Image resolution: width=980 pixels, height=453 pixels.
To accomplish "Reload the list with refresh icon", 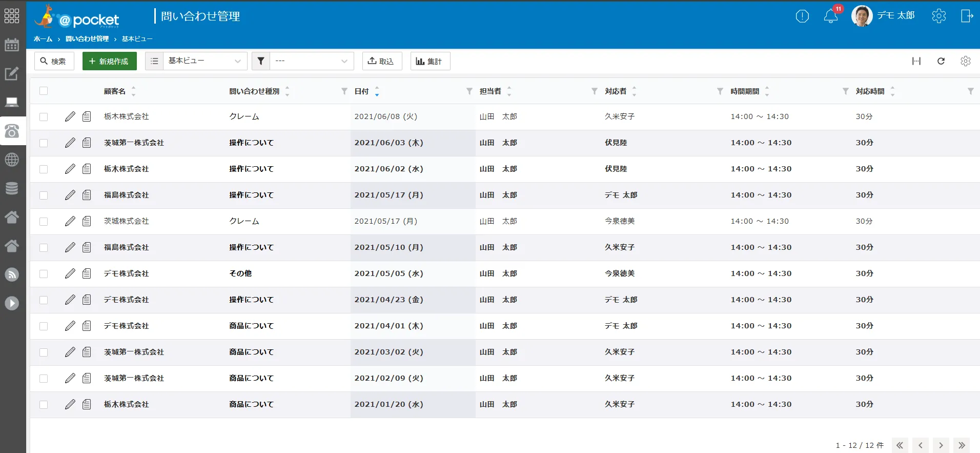I will click(941, 61).
